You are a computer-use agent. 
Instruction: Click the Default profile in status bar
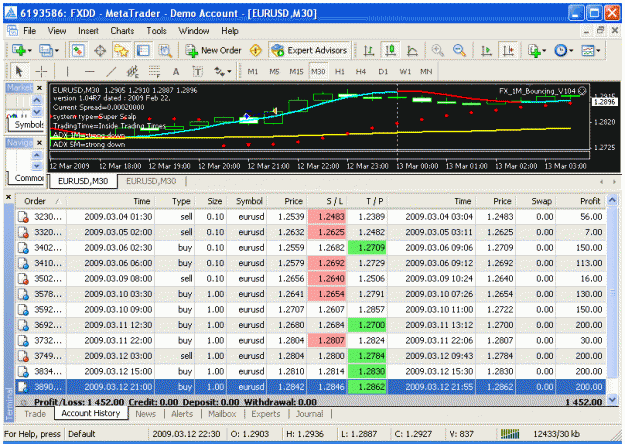[x=82, y=434]
